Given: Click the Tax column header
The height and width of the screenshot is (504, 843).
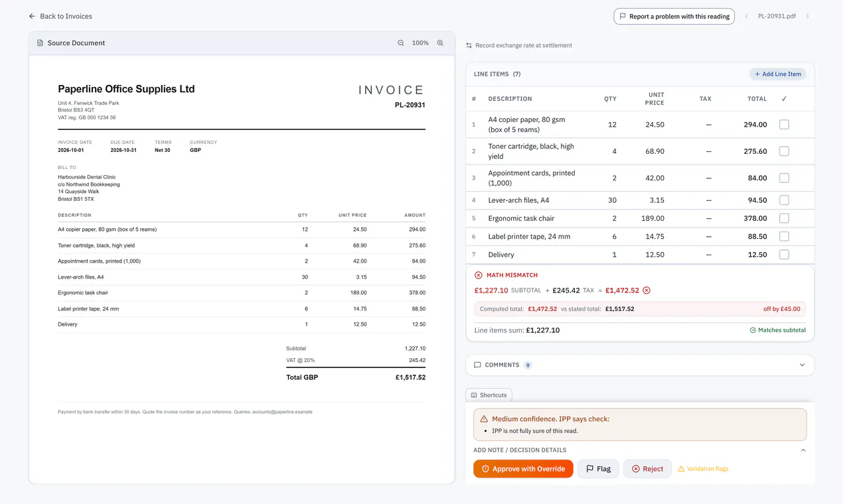Looking at the screenshot, I should click(x=705, y=99).
